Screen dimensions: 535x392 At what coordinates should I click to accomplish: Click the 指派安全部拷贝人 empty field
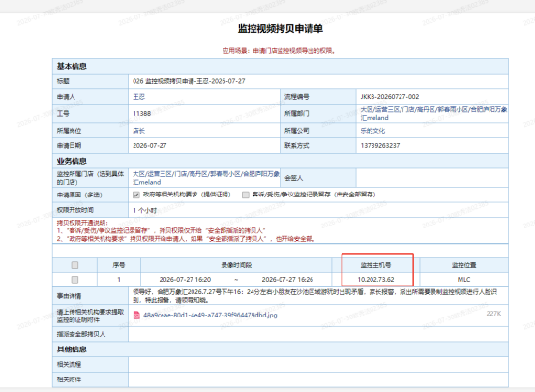(318, 334)
